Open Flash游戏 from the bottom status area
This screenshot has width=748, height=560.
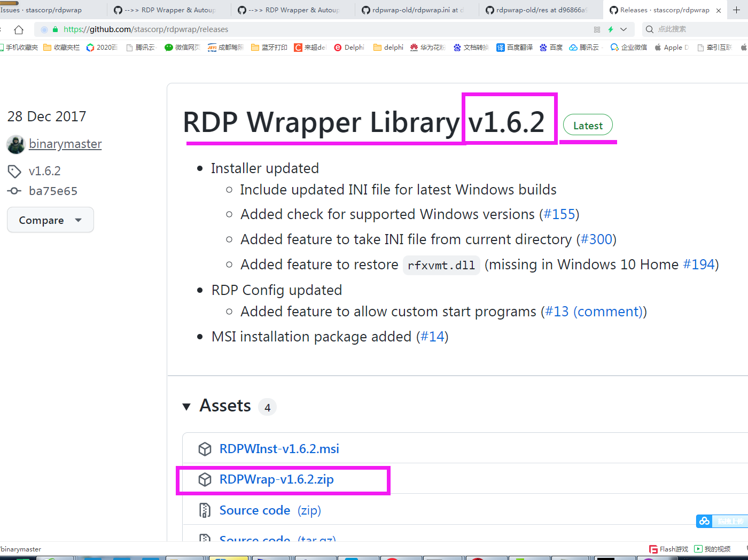pyautogui.click(x=668, y=549)
